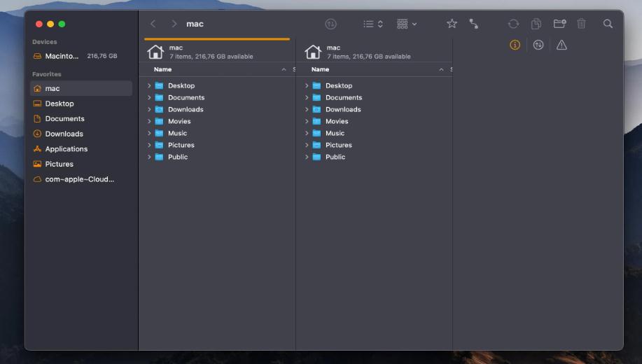Viewport: 642px width, 364px height.
Task: Open search with the magnifying glass
Action: point(608,24)
